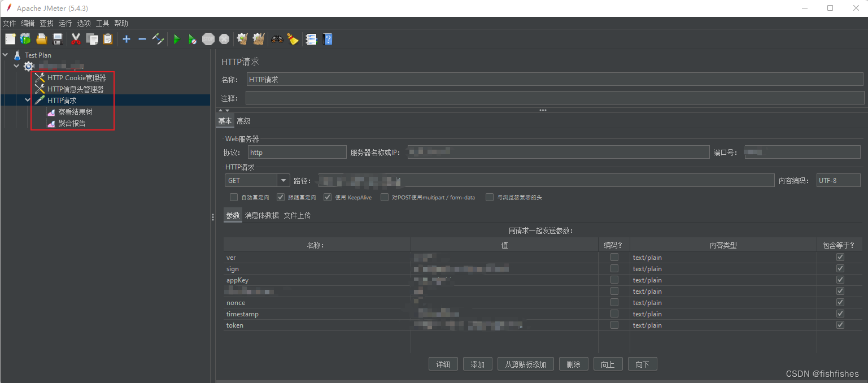Check the 编码? box for the ver row

pyautogui.click(x=614, y=257)
